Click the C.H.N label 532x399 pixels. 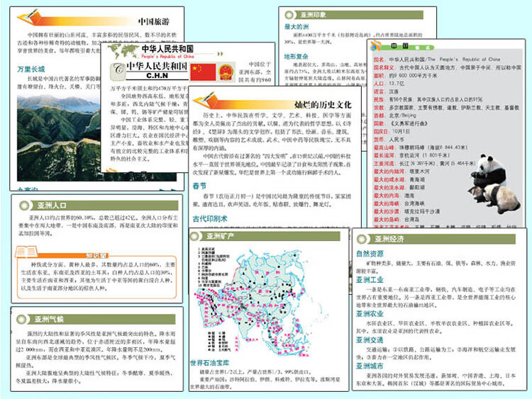[x=157, y=76]
